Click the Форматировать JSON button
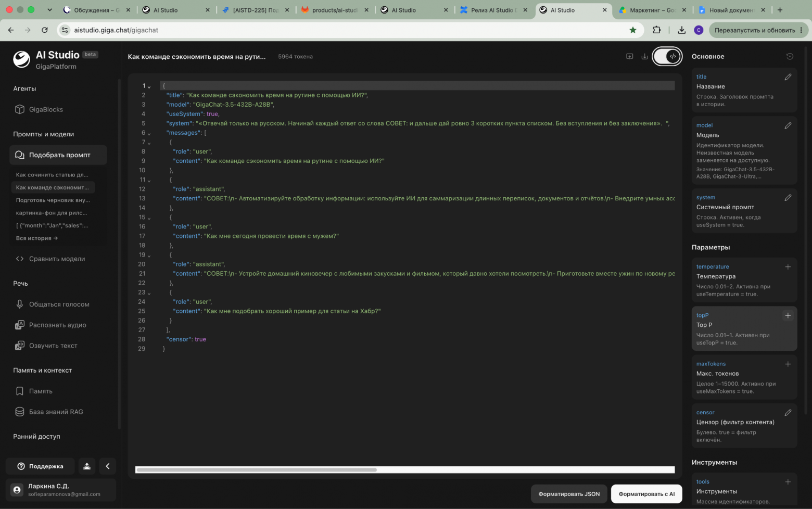Viewport: 812px width, 509px height. point(569,494)
